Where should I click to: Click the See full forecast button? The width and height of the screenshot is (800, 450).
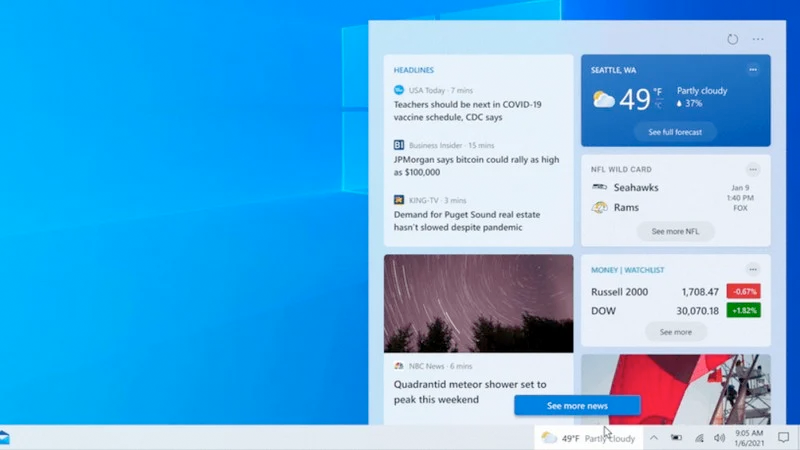click(675, 132)
